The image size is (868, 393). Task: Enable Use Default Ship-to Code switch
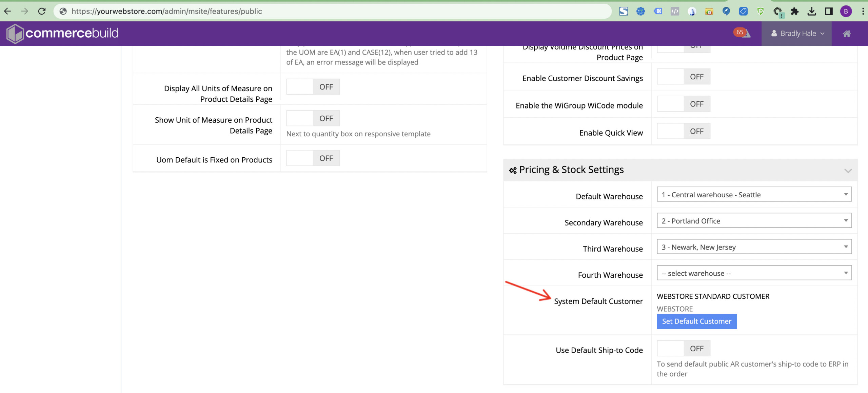coord(683,349)
